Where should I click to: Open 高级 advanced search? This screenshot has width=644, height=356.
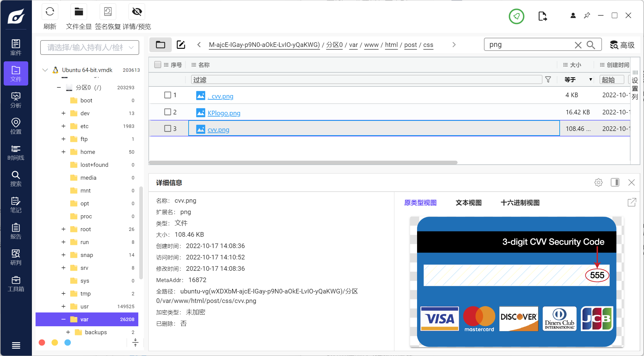pyautogui.click(x=622, y=45)
